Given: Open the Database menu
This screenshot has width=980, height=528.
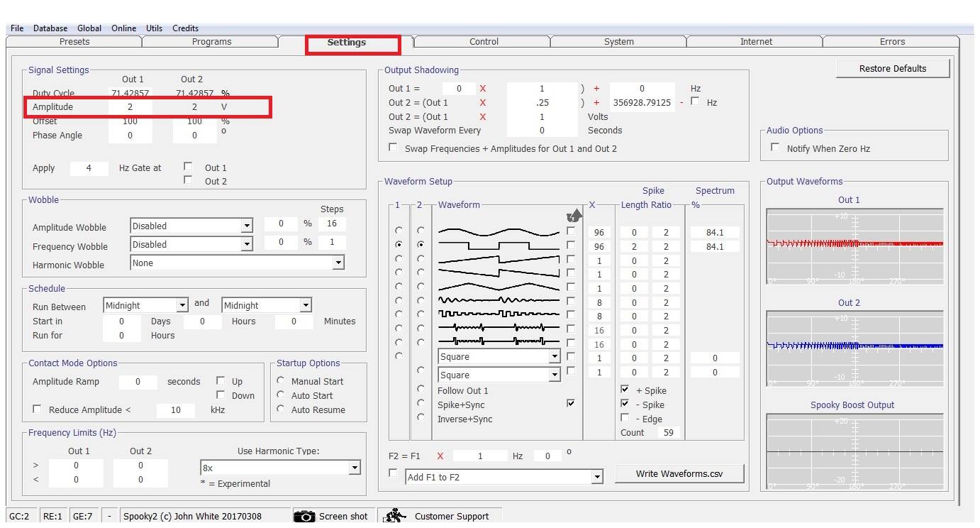Looking at the screenshot, I should (x=50, y=28).
